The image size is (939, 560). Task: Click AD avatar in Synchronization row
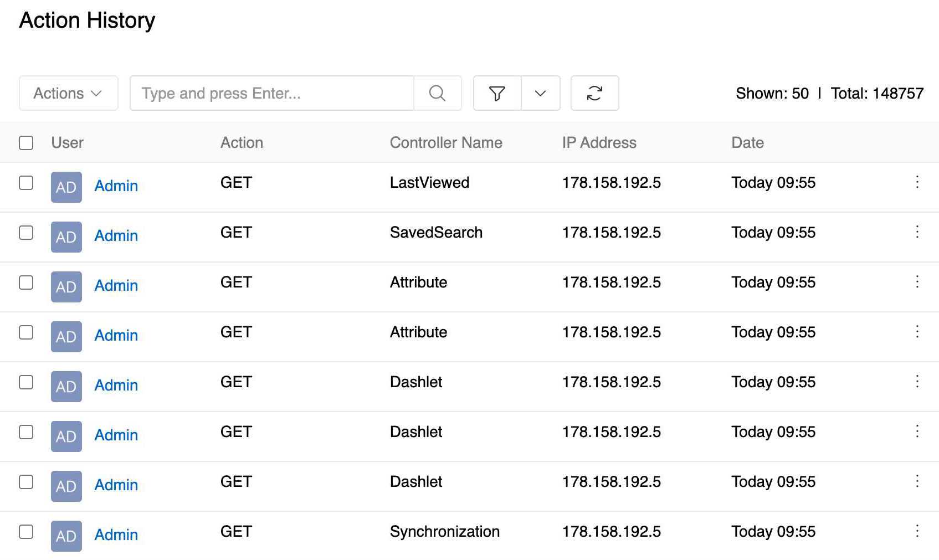(66, 536)
